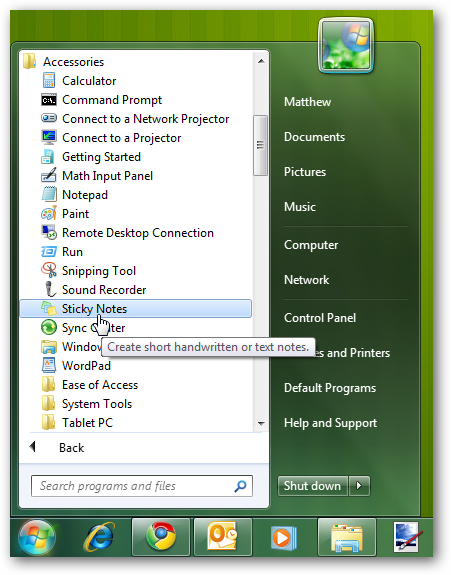Open the Matthew user folder
Viewport: 451px width, 575px height.
307,102
